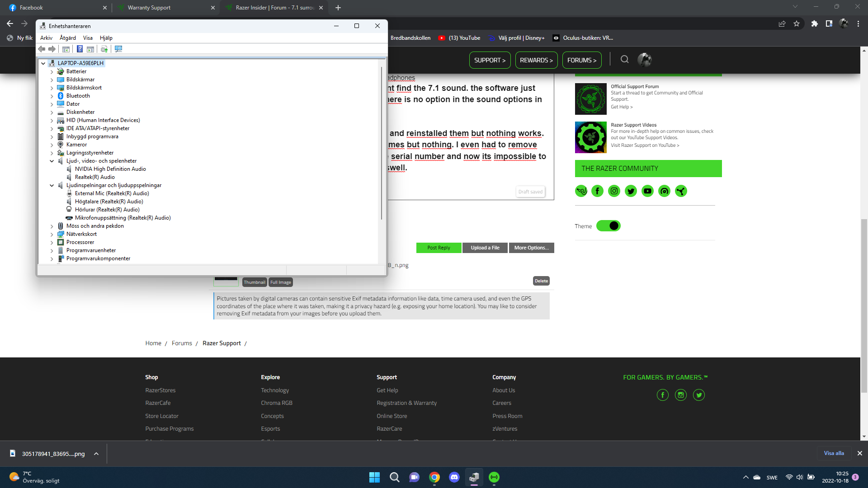Open the FORUMS dropdown in Razer header
This screenshot has height=488, width=868.
click(582, 60)
